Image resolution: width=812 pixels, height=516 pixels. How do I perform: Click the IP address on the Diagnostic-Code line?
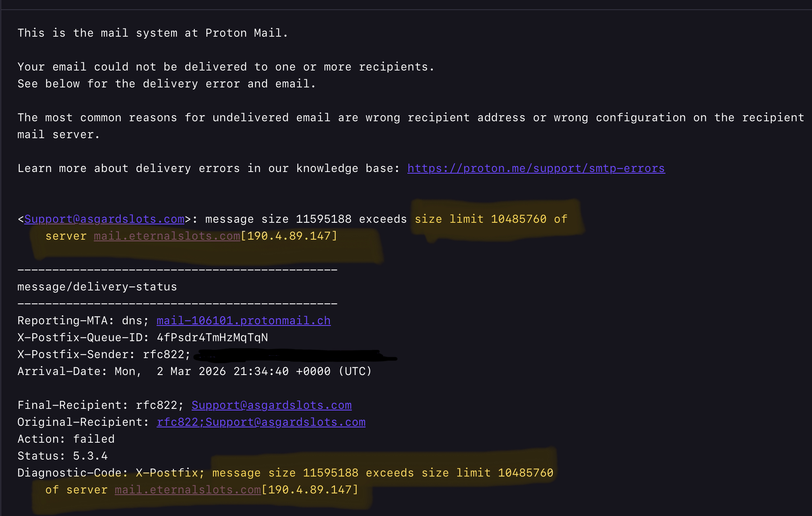click(x=310, y=490)
